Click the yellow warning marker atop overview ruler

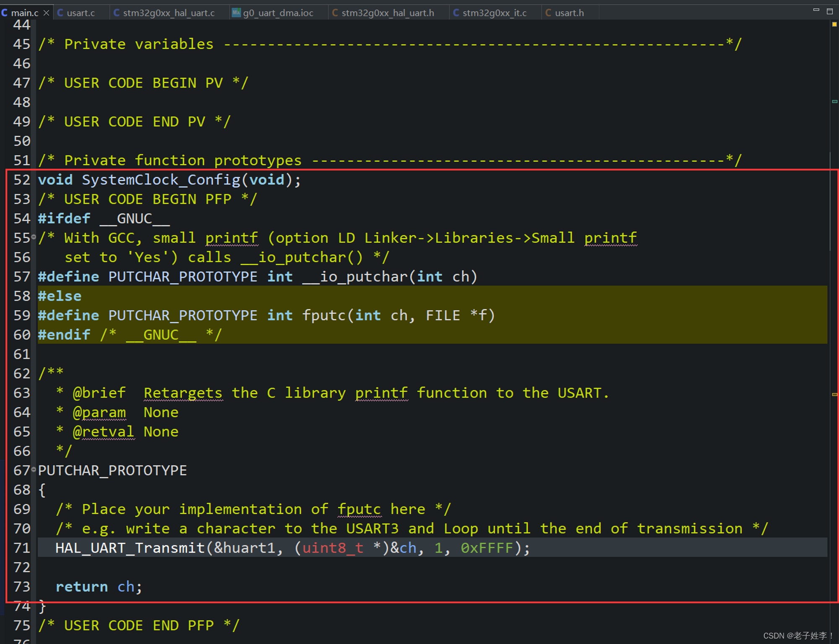[x=834, y=24]
